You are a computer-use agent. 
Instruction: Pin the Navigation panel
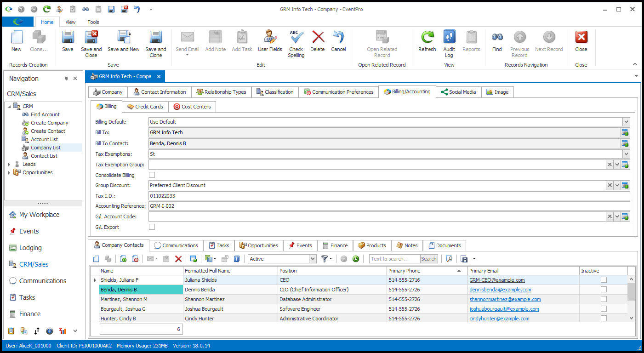pyautogui.click(x=66, y=79)
